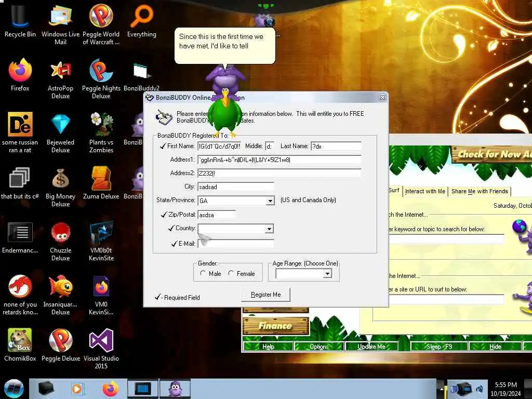Switch to Interact with Me tab
The width and height of the screenshot is (532, 399).
(x=425, y=191)
